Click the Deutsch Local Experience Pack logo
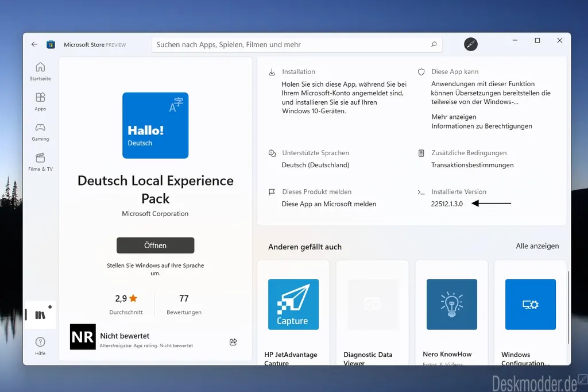Viewport: 588px width, 392px height. click(155, 125)
